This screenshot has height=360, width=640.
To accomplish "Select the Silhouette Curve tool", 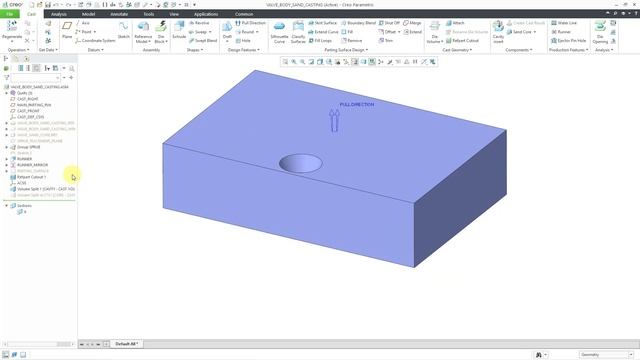I will coord(279,32).
